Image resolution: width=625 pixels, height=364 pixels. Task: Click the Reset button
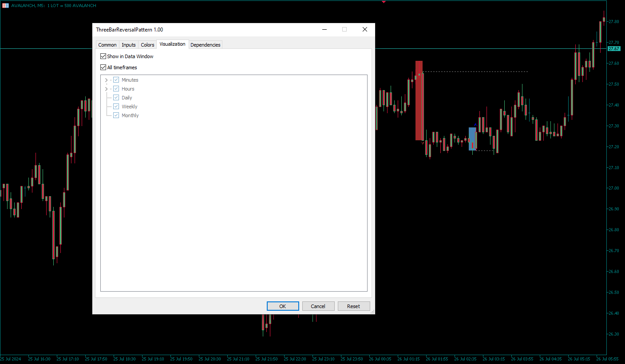click(x=354, y=306)
